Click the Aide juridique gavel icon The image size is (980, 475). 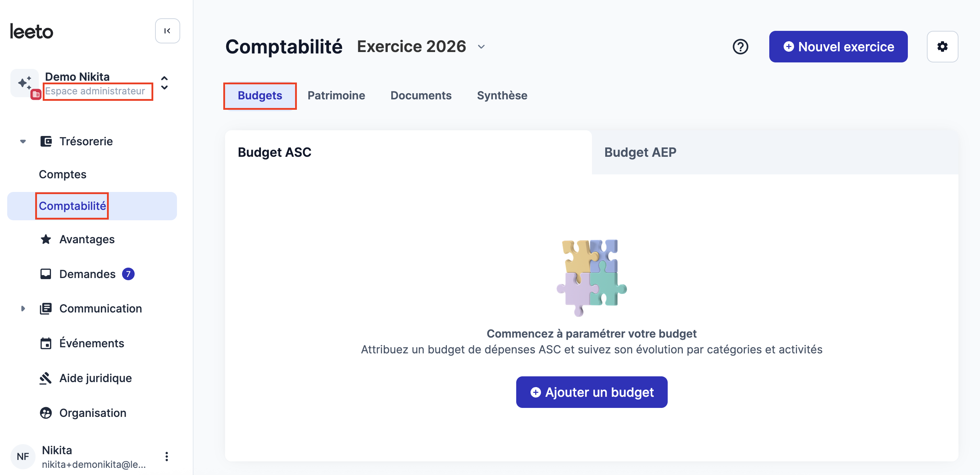click(x=46, y=378)
